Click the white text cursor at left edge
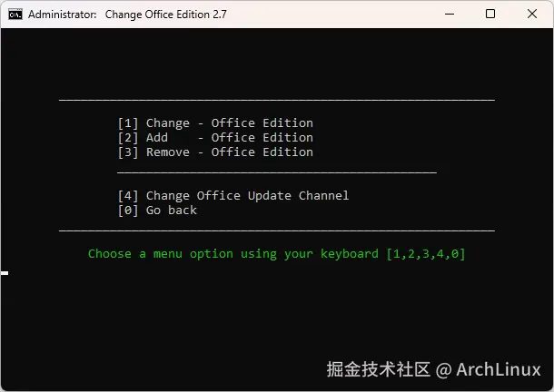554x392 pixels. coord(5,272)
